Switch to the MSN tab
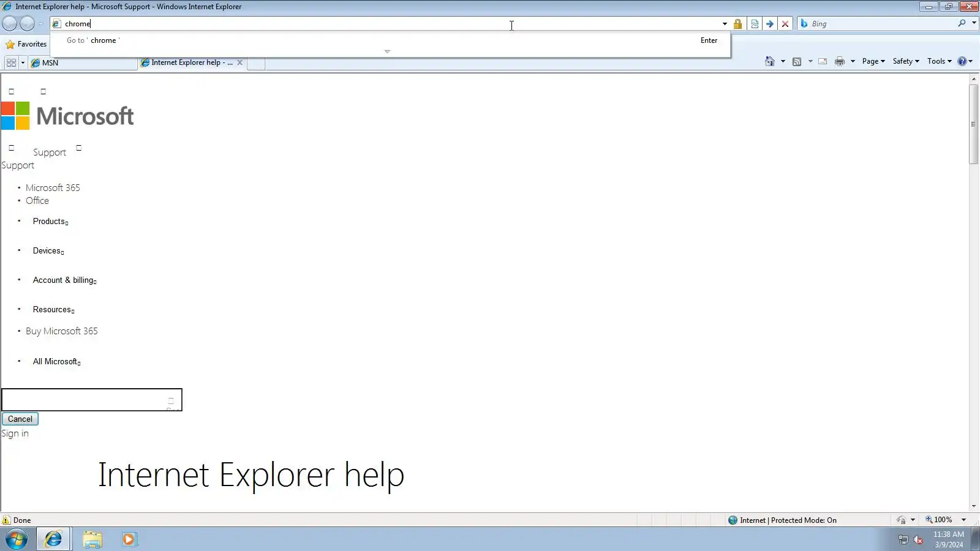 [x=83, y=62]
